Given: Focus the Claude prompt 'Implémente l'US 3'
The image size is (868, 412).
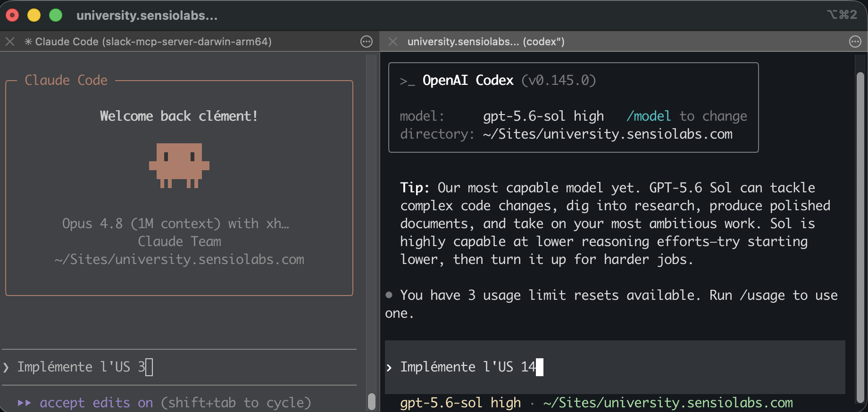Looking at the screenshot, I should (x=179, y=367).
